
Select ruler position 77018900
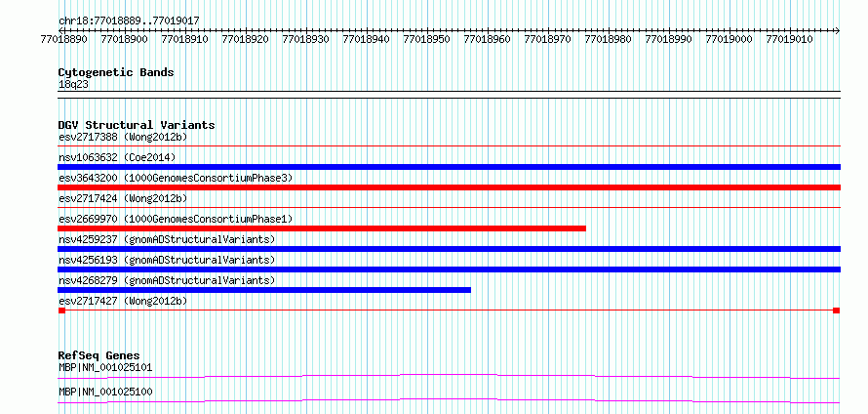[124, 39]
